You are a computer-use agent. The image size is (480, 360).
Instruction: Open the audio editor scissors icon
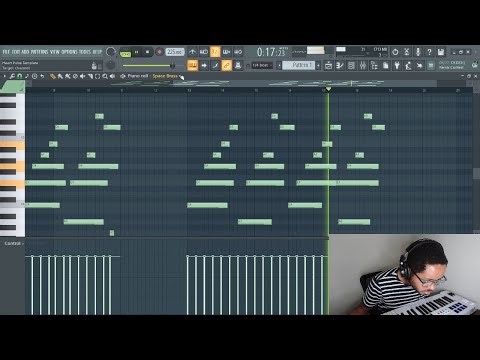(406, 52)
